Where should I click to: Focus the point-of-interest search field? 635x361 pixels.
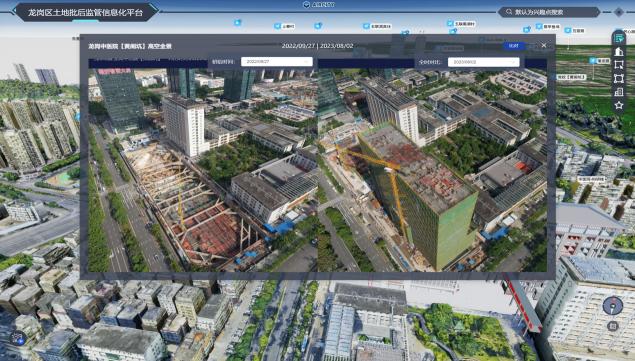coord(552,12)
